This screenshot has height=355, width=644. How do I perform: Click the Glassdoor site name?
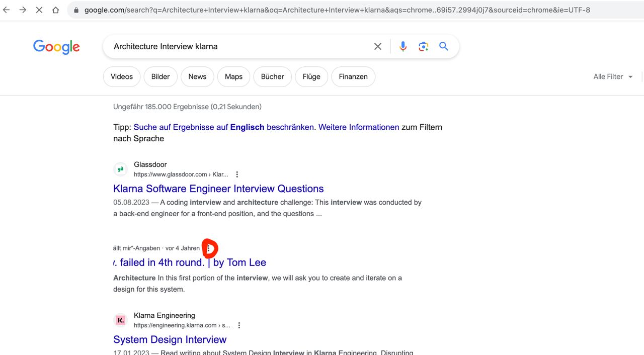click(150, 164)
